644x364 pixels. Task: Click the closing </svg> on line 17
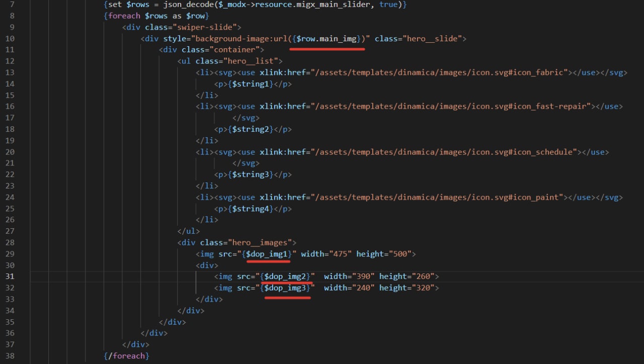pos(246,118)
